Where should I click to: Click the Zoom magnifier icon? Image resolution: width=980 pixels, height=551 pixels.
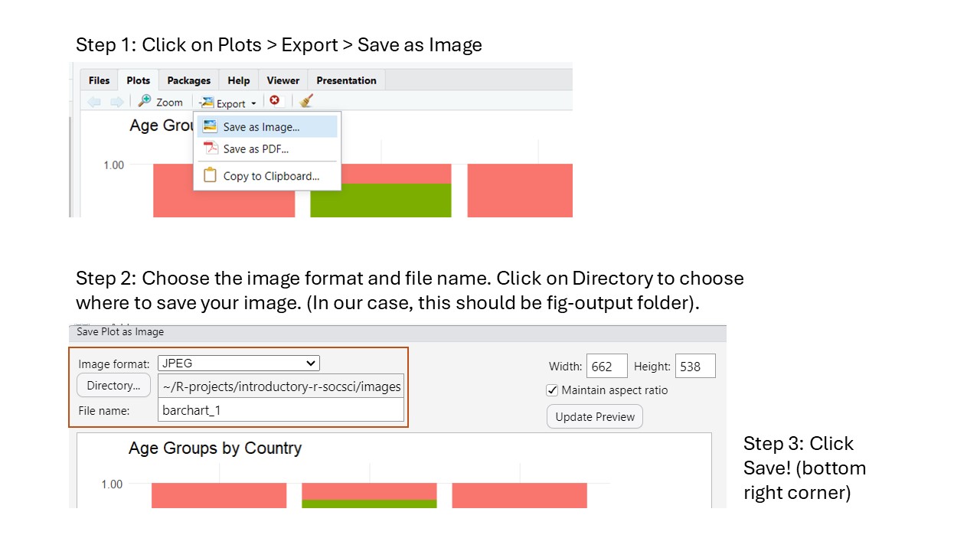(x=145, y=101)
